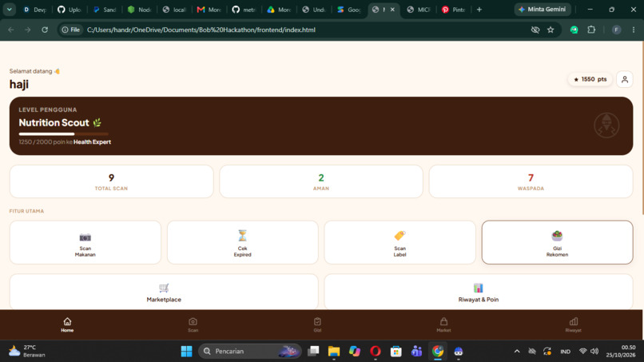Select the Total Scan stat card

(x=111, y=181)
